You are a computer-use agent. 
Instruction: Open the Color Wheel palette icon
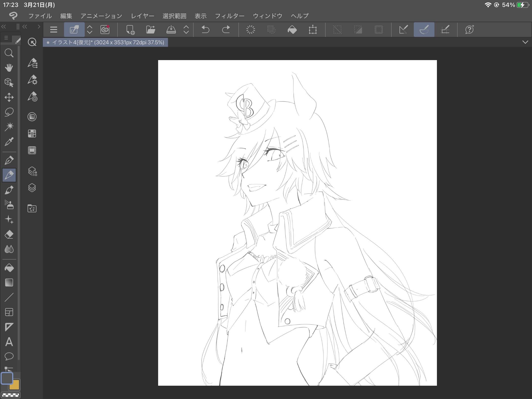(x=32, y=116)
